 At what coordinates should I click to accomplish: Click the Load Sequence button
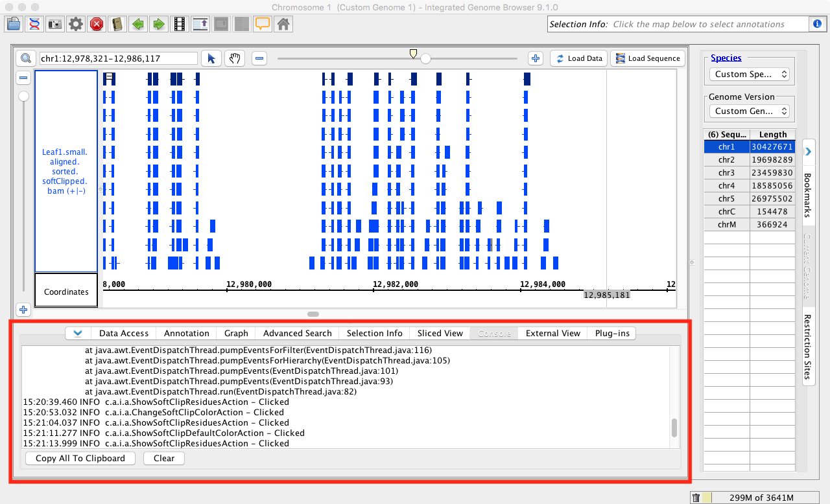tap(648, 58)
